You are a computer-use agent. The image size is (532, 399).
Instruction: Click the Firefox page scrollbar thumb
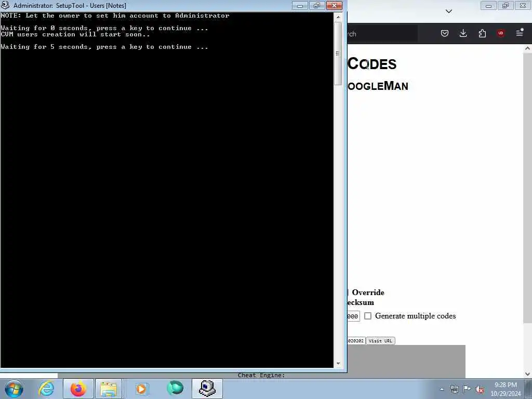coord(528,188)
